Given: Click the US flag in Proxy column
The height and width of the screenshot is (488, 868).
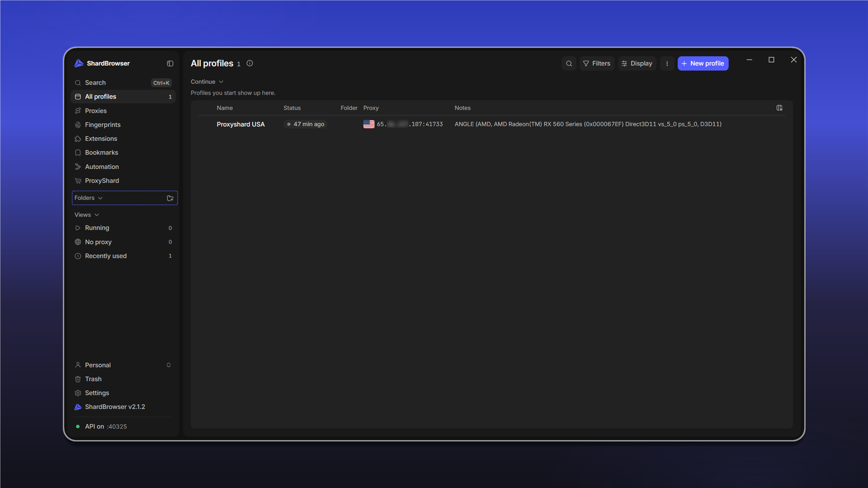Looking at the screenshot, I should [369, 124].
